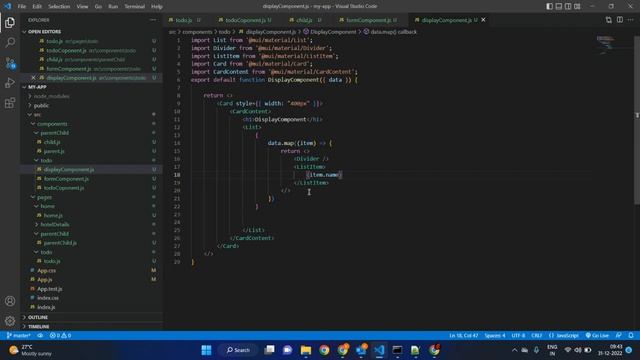
Task: Click the Split Editor Right icon
Action: pyautogui.click(x=620, y=20)
